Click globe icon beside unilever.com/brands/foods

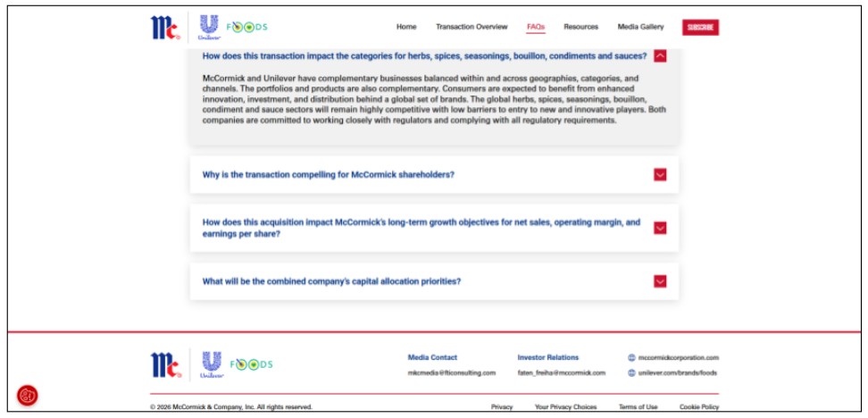coord(631,372)
